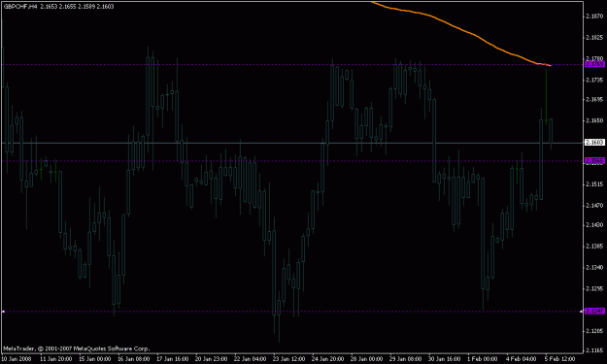Image resolution: width=607 pixels, height=364 pixels.
Task: Click the 2.1295 price scale value
Action: 594,288
